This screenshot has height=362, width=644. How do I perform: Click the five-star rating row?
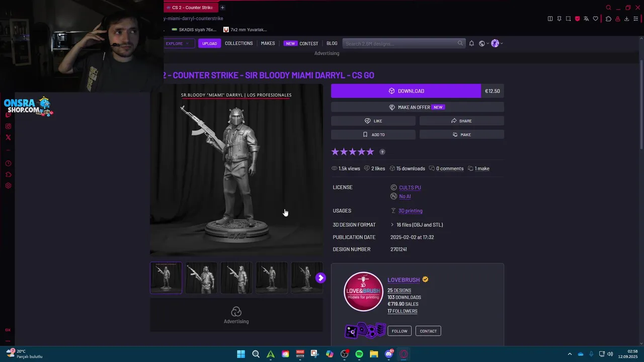point(353,152)
